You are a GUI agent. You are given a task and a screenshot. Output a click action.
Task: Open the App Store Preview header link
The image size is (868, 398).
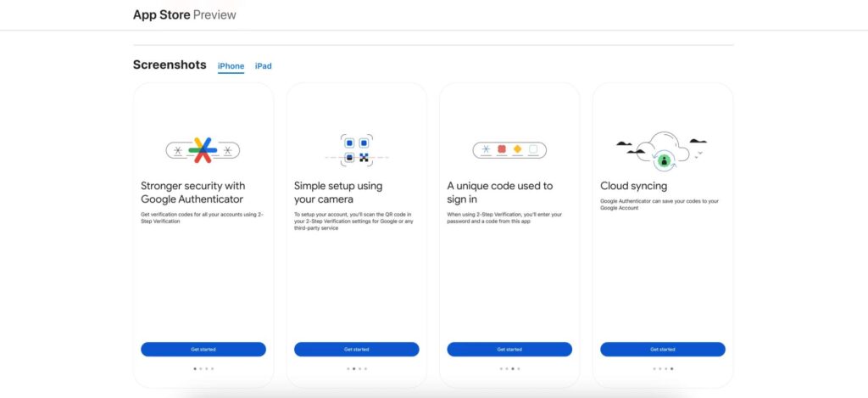click(x=184, y=15)
